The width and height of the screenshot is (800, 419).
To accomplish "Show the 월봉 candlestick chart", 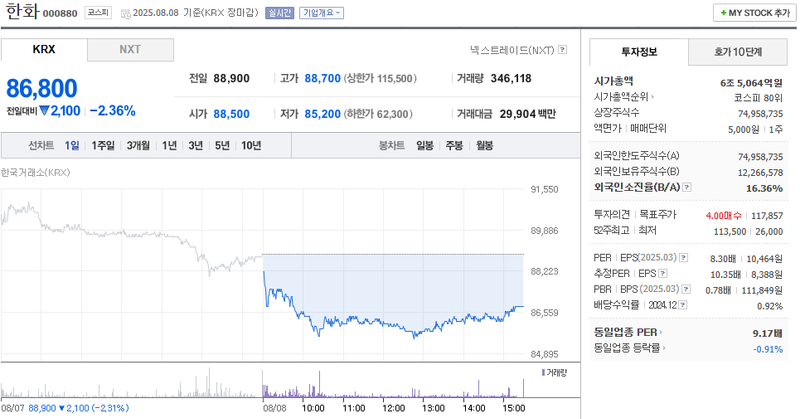I will click(x=484, y=145).
